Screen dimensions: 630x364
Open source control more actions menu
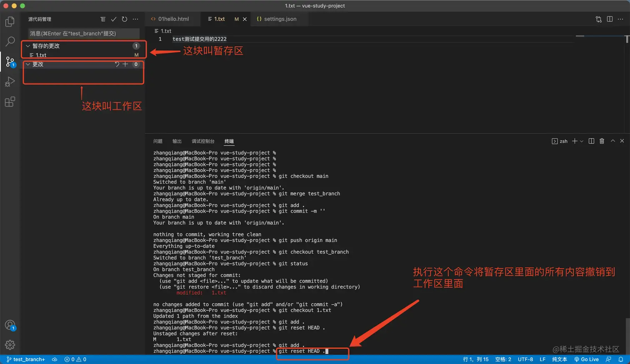click(135, 19)
